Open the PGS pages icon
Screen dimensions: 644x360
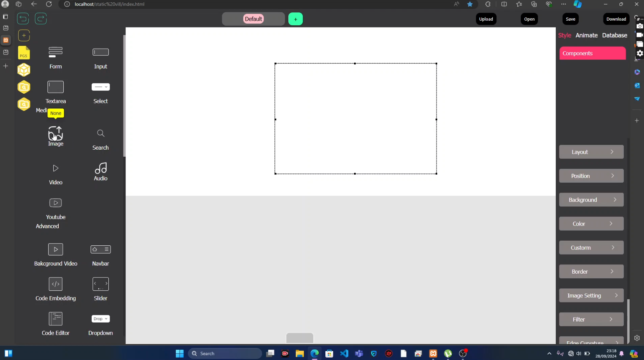[24, 52]
